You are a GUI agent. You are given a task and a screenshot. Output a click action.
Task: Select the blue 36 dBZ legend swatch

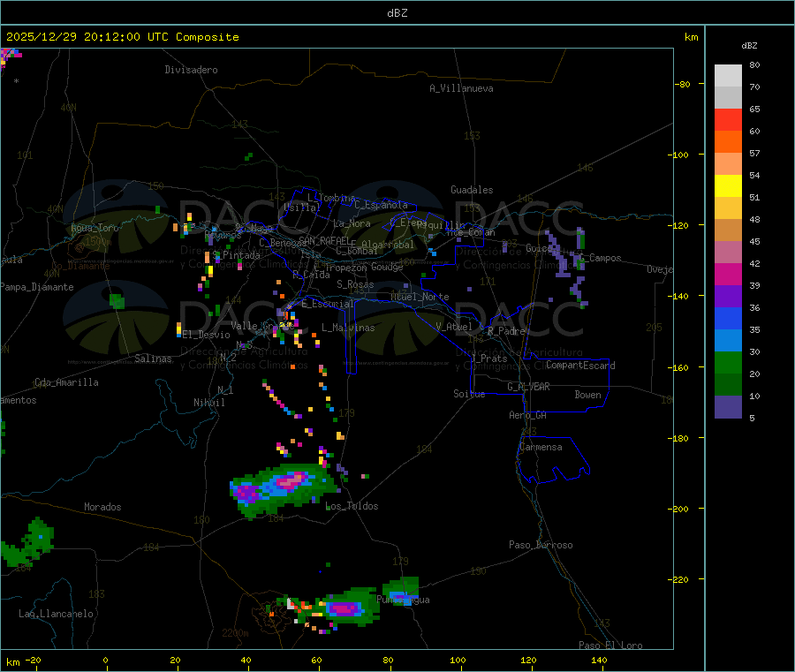point(728,318)
